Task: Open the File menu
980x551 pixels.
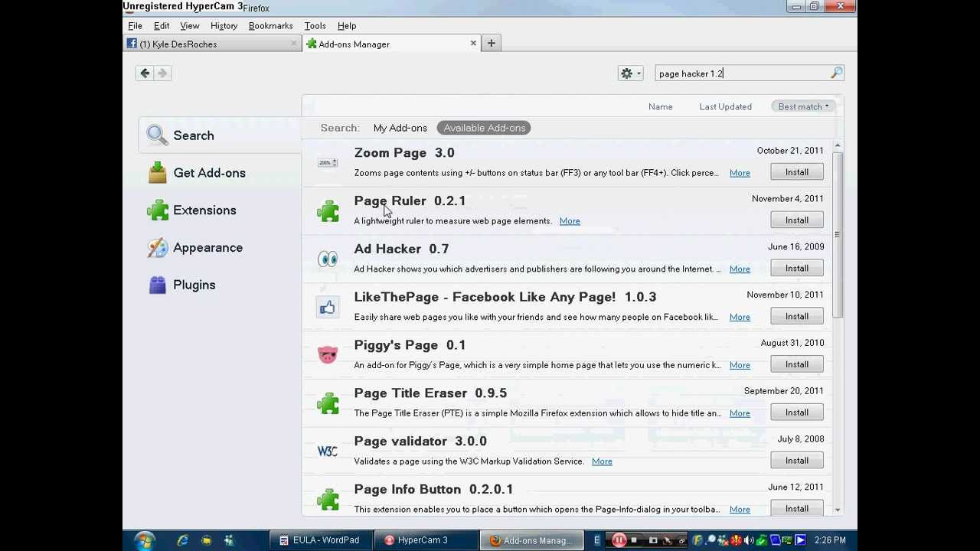Action: tap(135, 26)
